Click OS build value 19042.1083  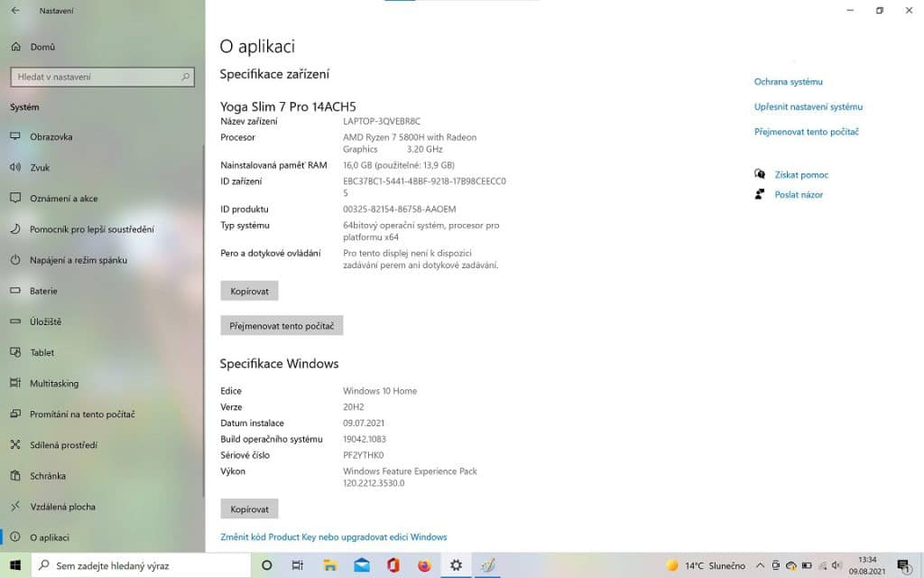click(365, 439)
